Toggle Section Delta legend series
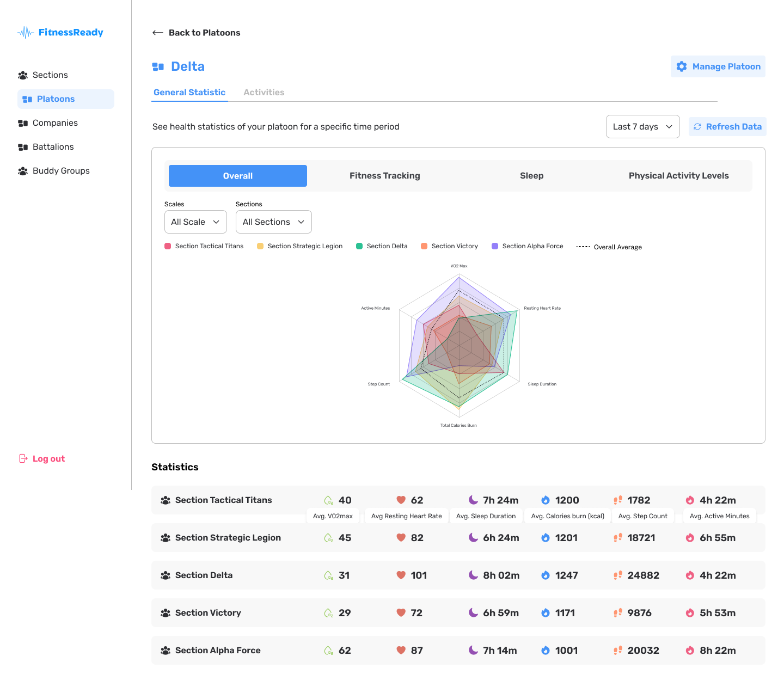The image size is (784, 699). pyautogui.click(x=382, y=246)
